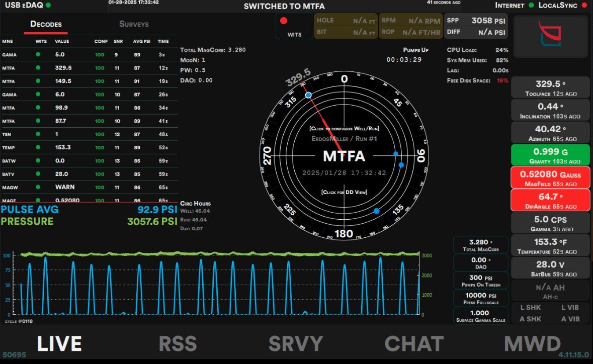
Task: Select the MTFA 98.9 decode row
Action: coord(89,108)
